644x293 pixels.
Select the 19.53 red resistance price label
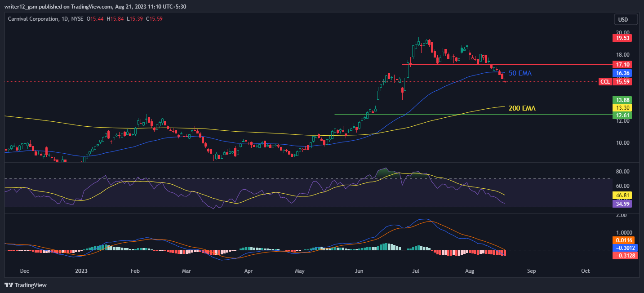click(622, 38)
